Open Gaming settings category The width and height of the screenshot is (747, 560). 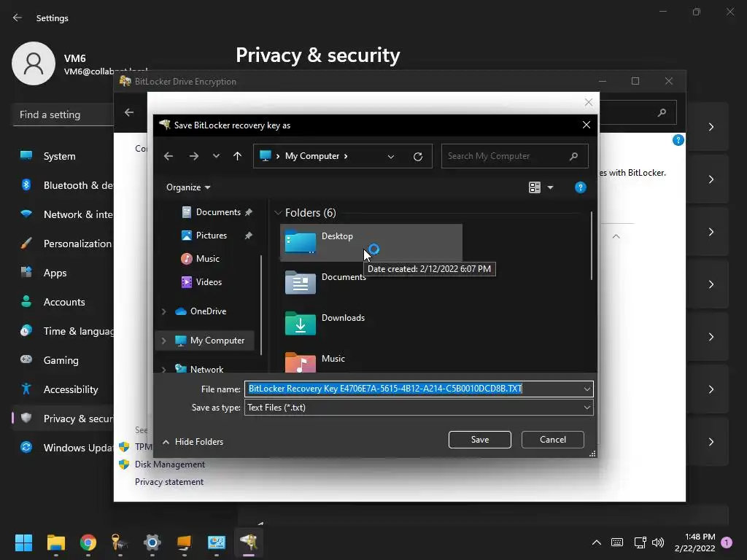61,360
